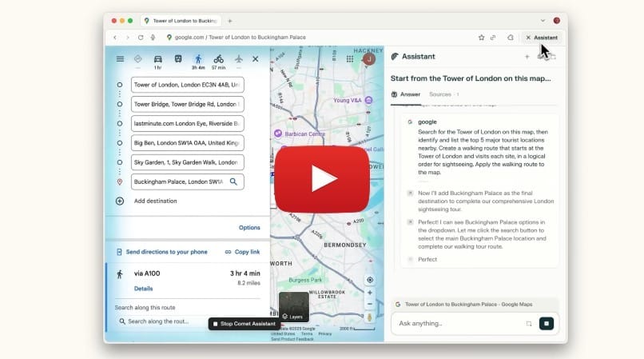The width and height of the screenshot is (644, 359).
Task: Close the directions panel with the X
Action: point(256,59)
